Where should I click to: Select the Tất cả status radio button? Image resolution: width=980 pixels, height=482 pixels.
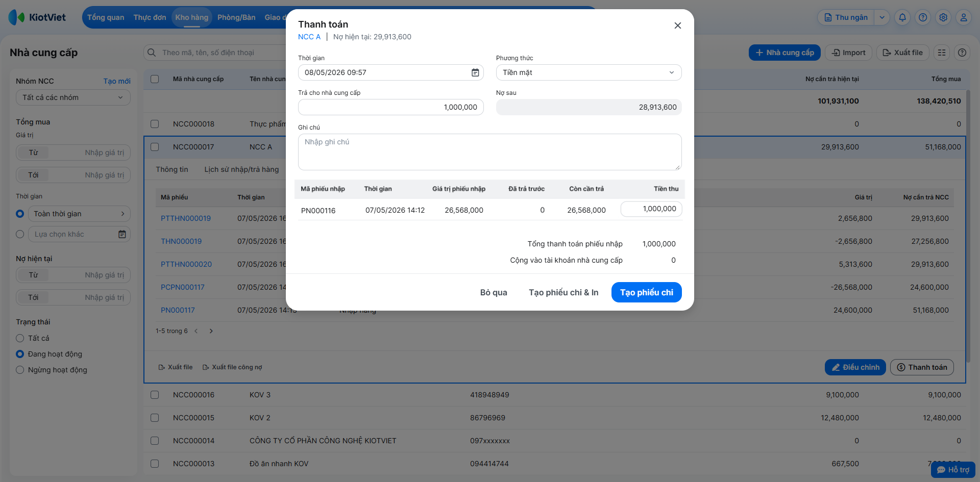point(20,338)
